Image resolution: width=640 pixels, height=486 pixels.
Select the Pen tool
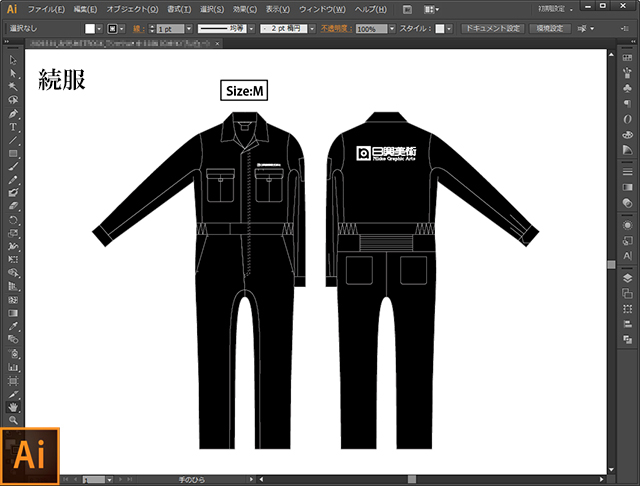(x=13, y=113)
